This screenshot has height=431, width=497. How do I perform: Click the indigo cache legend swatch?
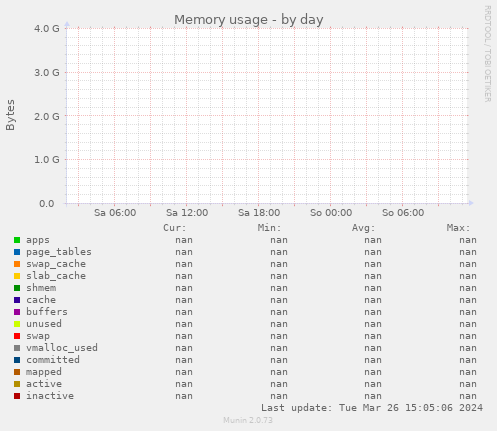(17, 300)
